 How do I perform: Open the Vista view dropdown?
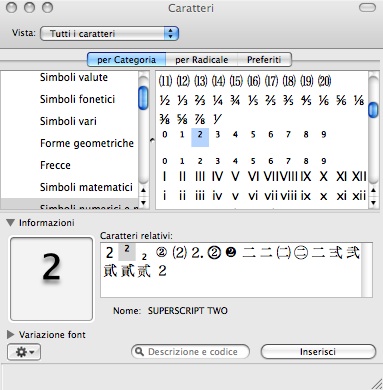tap(110, 34)
